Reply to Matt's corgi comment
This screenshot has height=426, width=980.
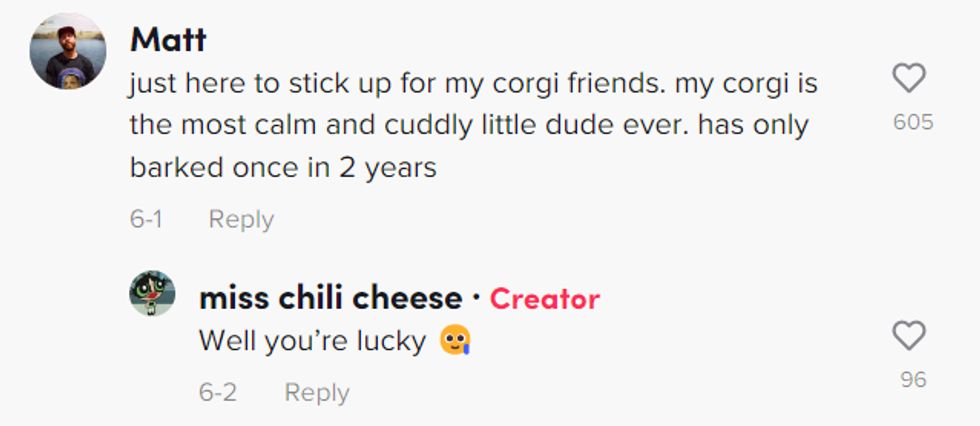click(x=241, y=220)
